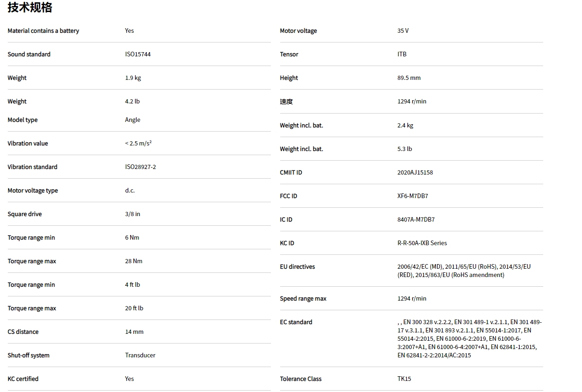Select the 28 Nm torque value
This screenshot has width=582, height=392.
133,261
